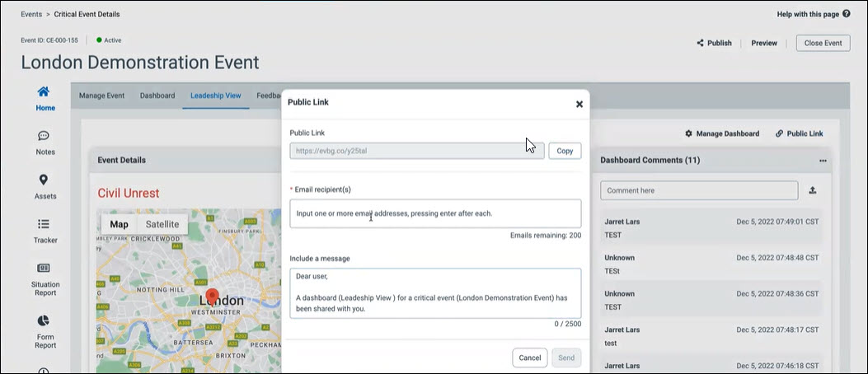Click the Publish button in header
The image size is (868, 374).
[714, 43]
